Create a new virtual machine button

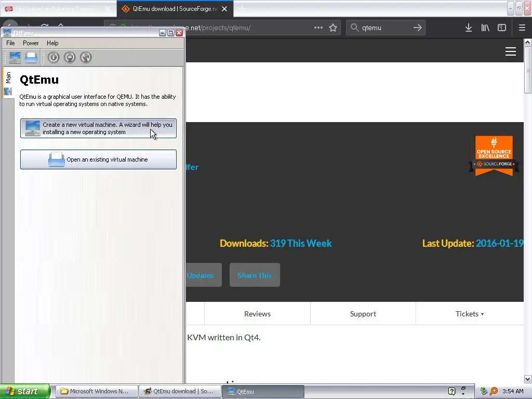point(98,128)
